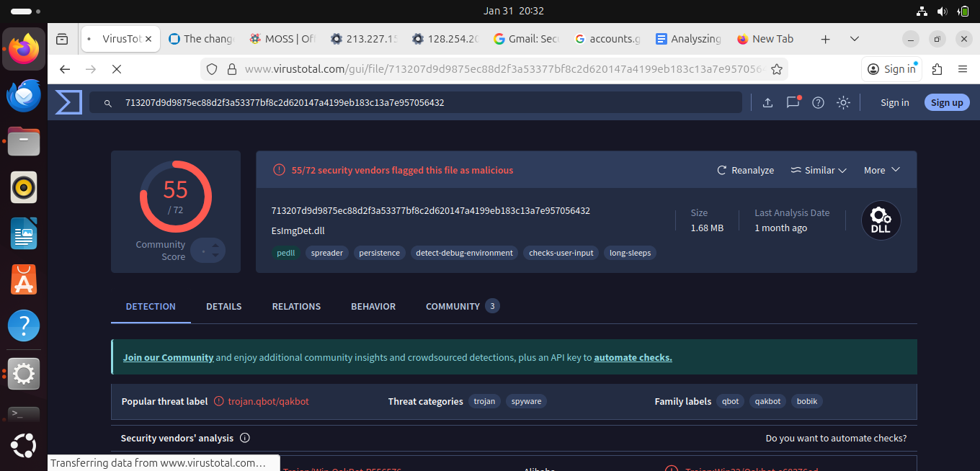Toggle the light/dark theme sun icon

click(843, 102)
